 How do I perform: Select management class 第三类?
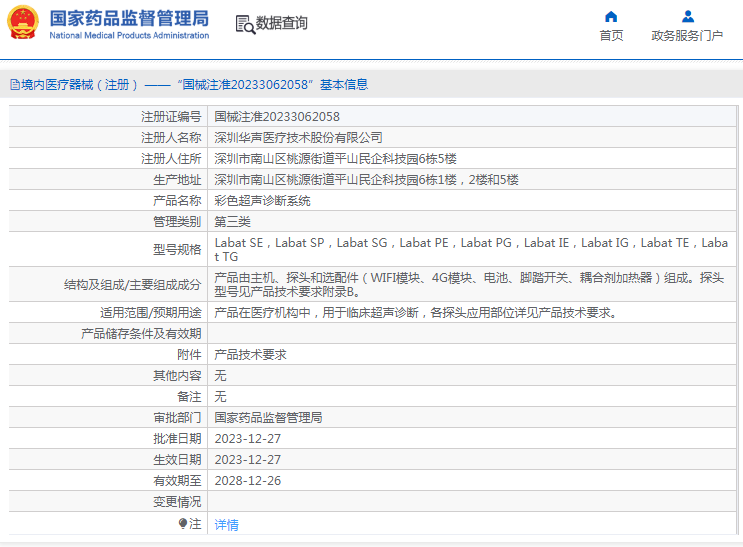[x=232, y=221]
